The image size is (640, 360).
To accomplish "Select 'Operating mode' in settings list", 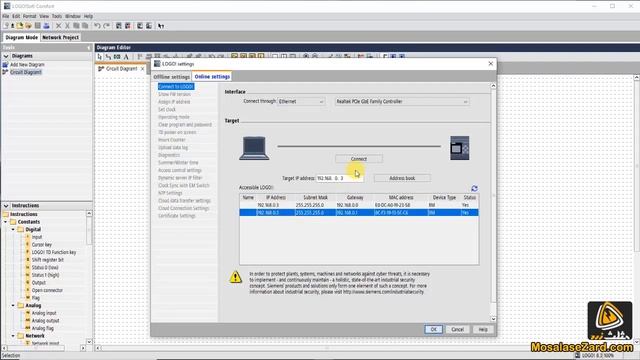I will click(173, 117).
